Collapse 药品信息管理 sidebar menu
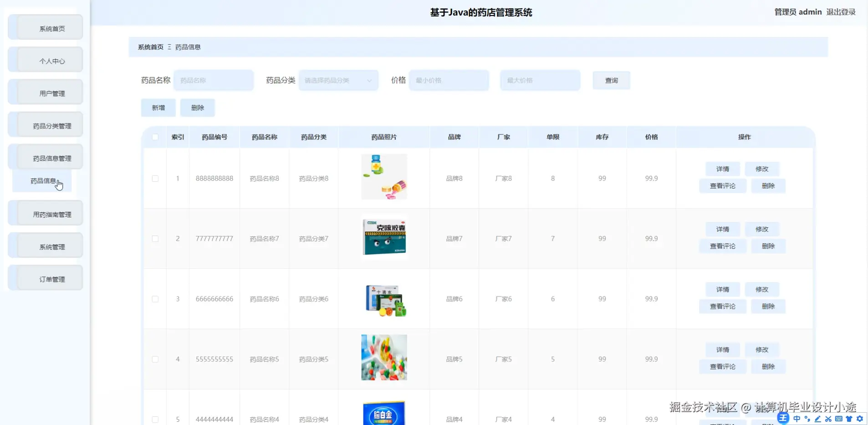Screen dimensions: 868x425 click(46, 157)
